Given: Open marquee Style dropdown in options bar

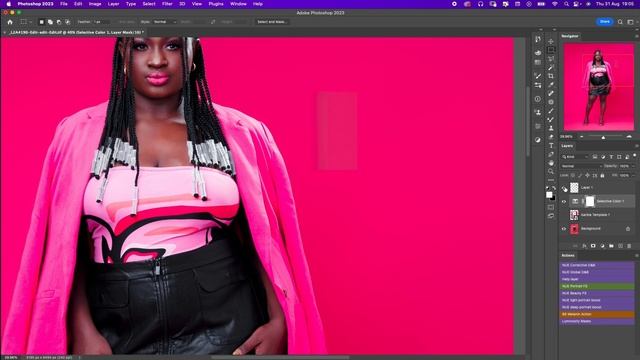Looking at the screenshot, I should [x=164, y=22].
